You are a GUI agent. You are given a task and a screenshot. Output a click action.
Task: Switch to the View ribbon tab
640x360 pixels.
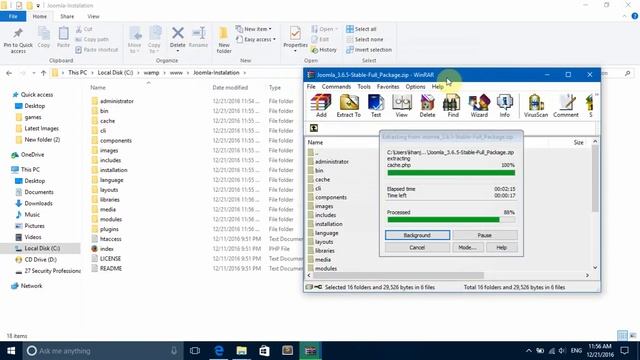[93, 16]
